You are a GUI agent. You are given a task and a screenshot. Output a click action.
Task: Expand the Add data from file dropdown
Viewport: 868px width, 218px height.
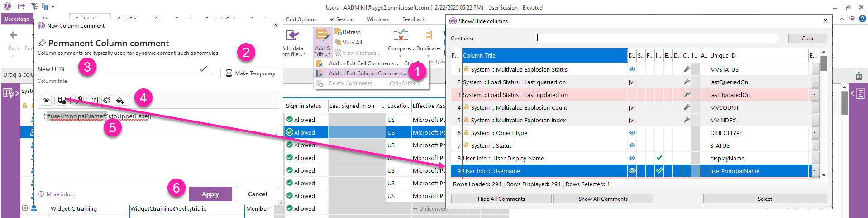[x=293, y=51]
